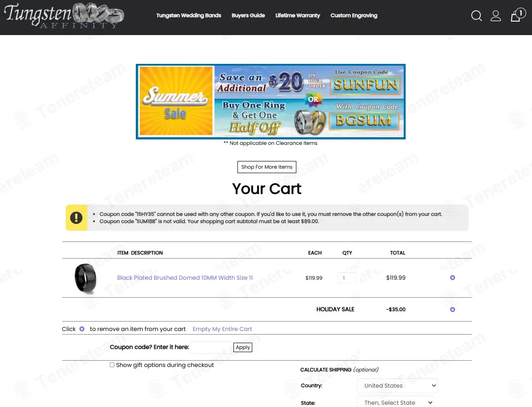532x407 pixels.
Task: Remove the black ring item from cart
Action: point(452,278)
